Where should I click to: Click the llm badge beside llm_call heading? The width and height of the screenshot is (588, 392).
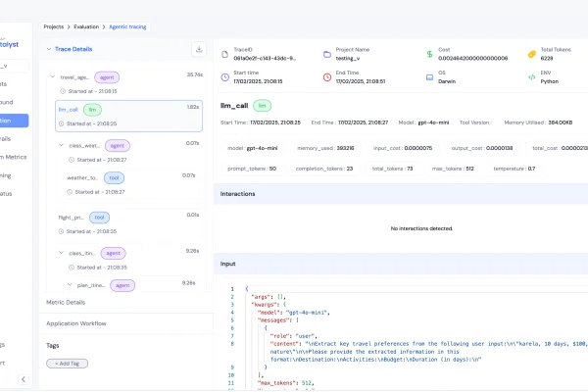[262, 106]
